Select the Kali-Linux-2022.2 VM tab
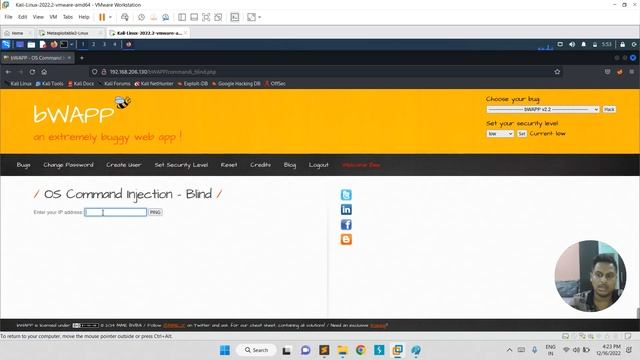 click(x=149, y=33)
